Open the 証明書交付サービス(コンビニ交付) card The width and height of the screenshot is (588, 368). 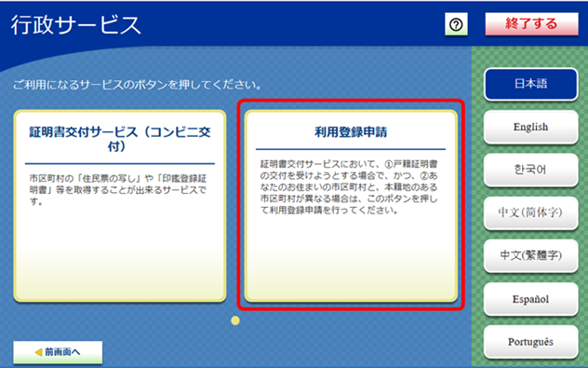pyautogui.click(x=120, y=206)
